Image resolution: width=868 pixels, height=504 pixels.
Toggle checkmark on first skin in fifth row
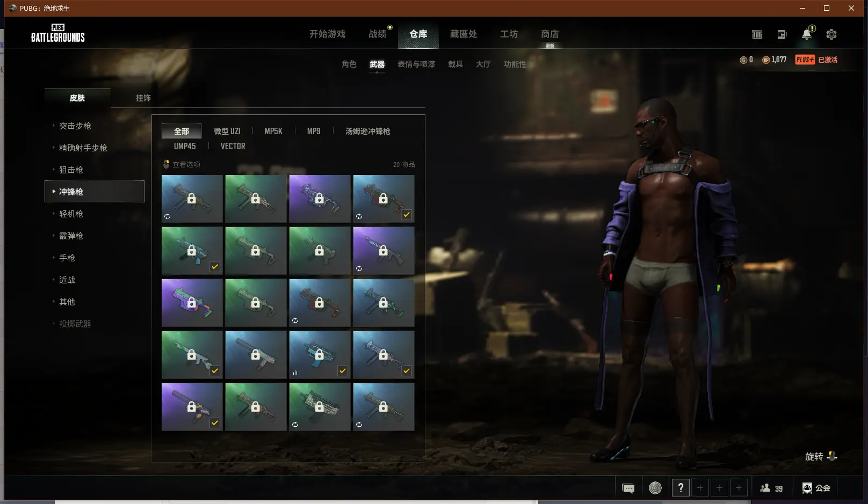(x=215, y=423)
